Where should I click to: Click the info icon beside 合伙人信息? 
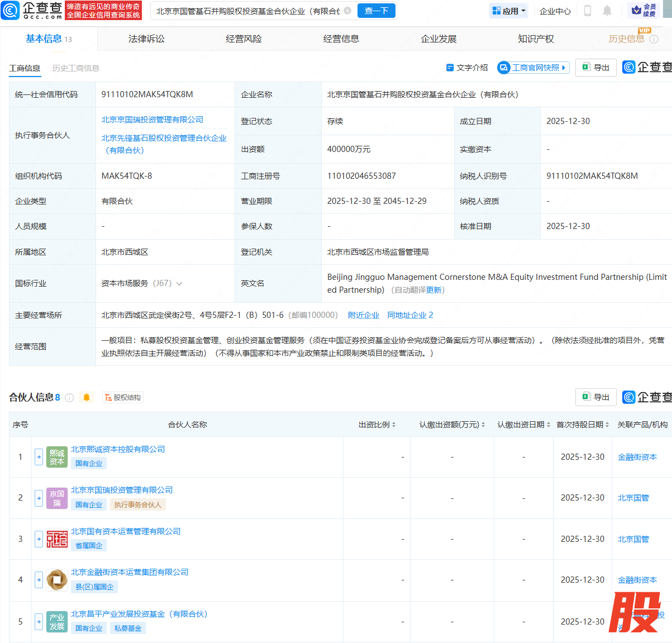pos(69,398)
